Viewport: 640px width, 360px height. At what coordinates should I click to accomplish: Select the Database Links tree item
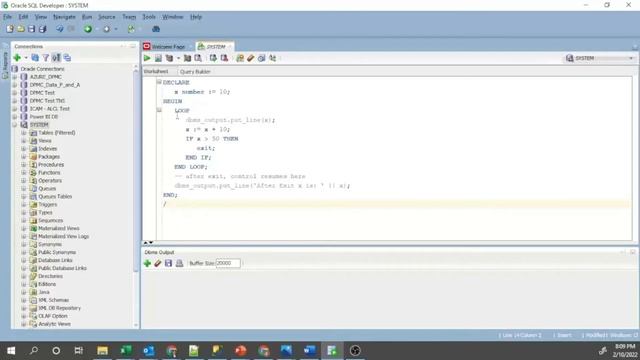[x=55, y=260]
